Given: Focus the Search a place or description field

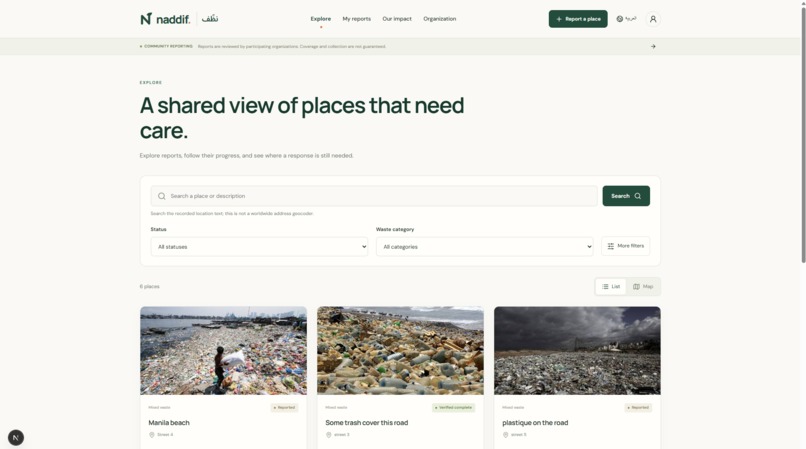Looking at the screenshot, I should 374,196.
